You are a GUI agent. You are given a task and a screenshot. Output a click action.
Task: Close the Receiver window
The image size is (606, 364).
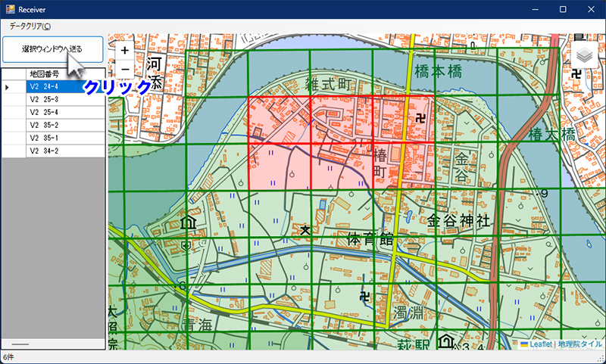(592, 9)
